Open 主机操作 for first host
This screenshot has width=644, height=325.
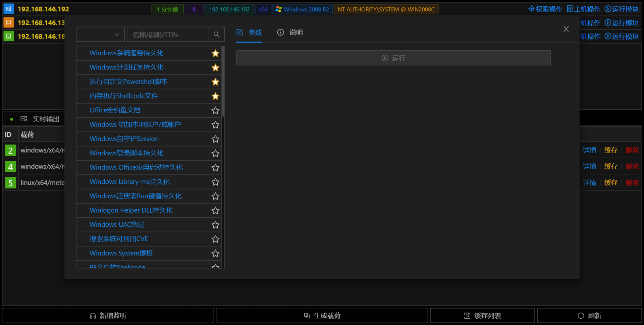coord(584,9)
